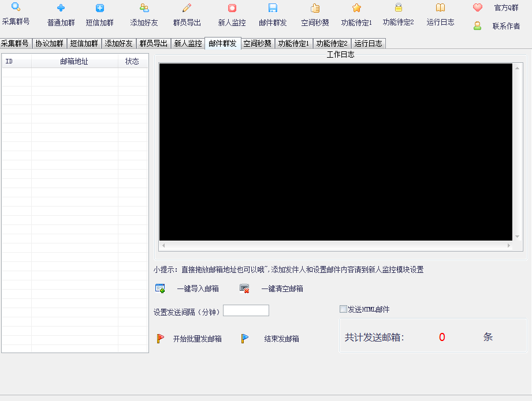The image size is (532, 401).
Task: Click the log scrollbar up arrow
Action: coord(518,68)
